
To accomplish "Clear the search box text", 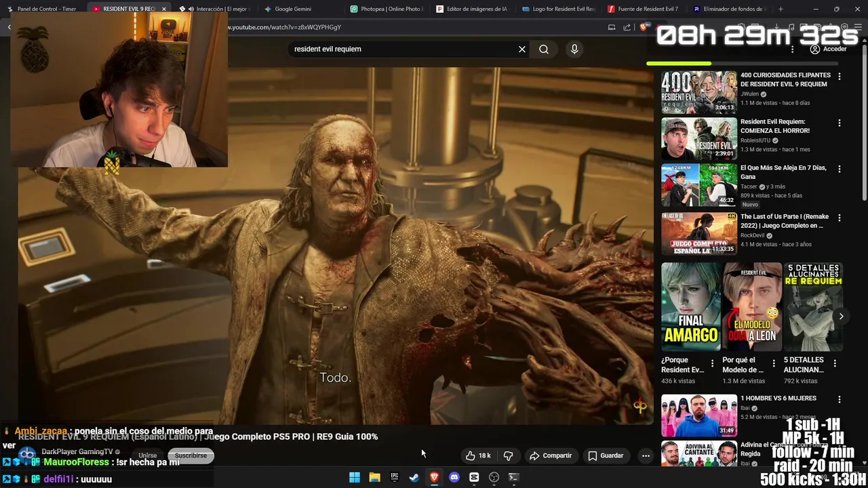I will coord(522,49).
